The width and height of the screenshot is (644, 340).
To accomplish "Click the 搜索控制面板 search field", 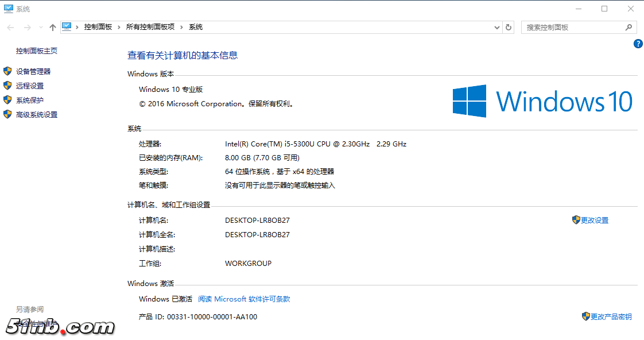I will coord(579,28).
